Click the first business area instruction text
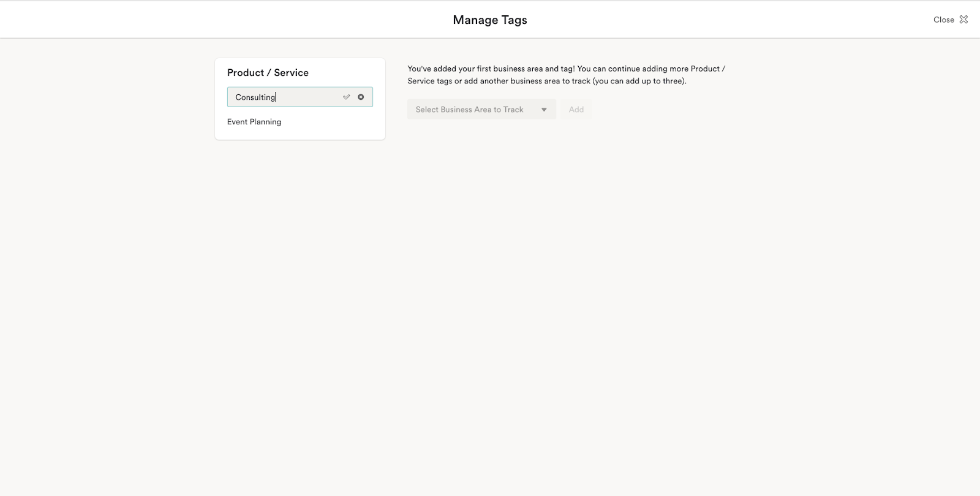 click(566, 69)
